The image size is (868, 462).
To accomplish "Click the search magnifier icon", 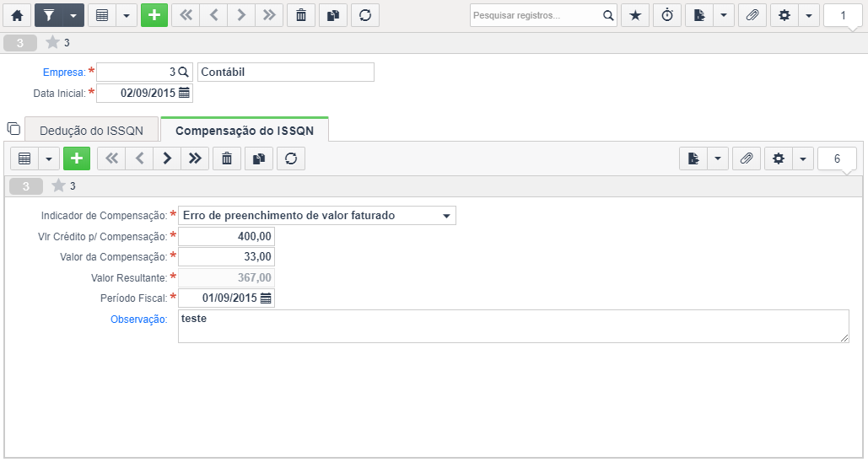I will [608, 15].
